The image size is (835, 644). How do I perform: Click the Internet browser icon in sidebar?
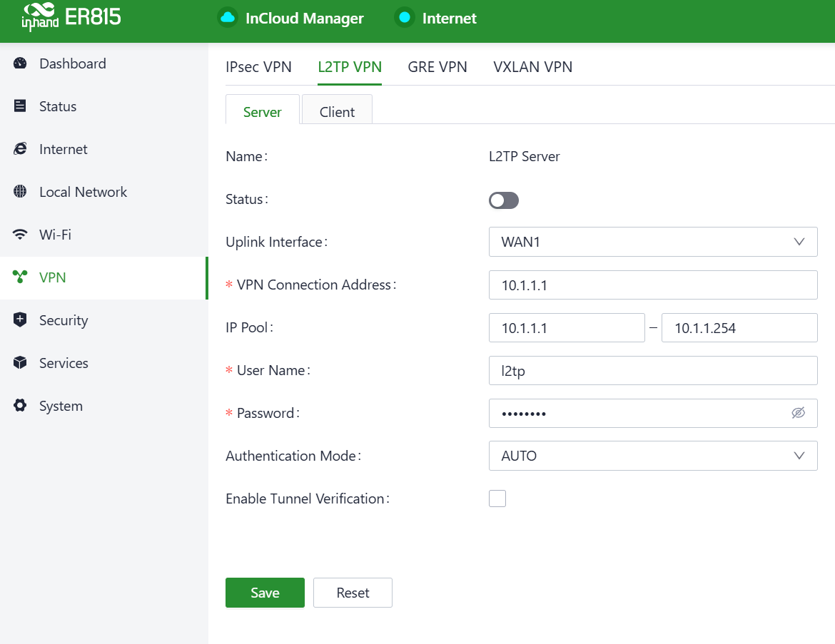(20, 149)
